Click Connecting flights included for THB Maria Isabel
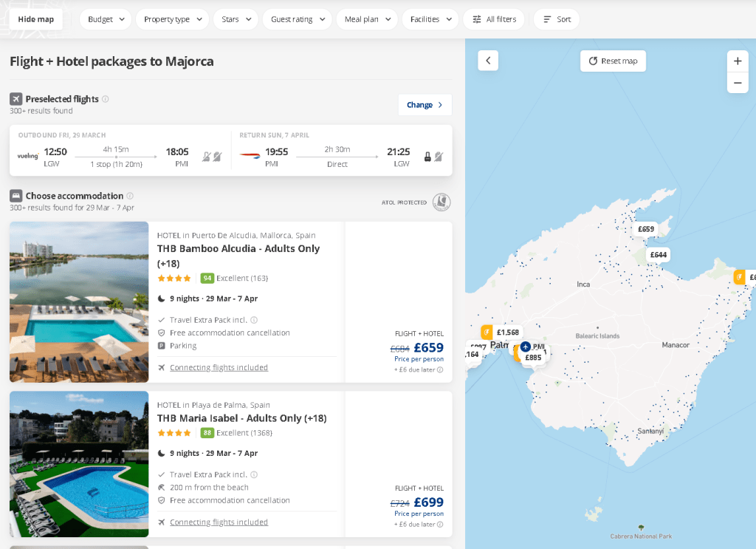756x549 pixels. click(219, 522)
